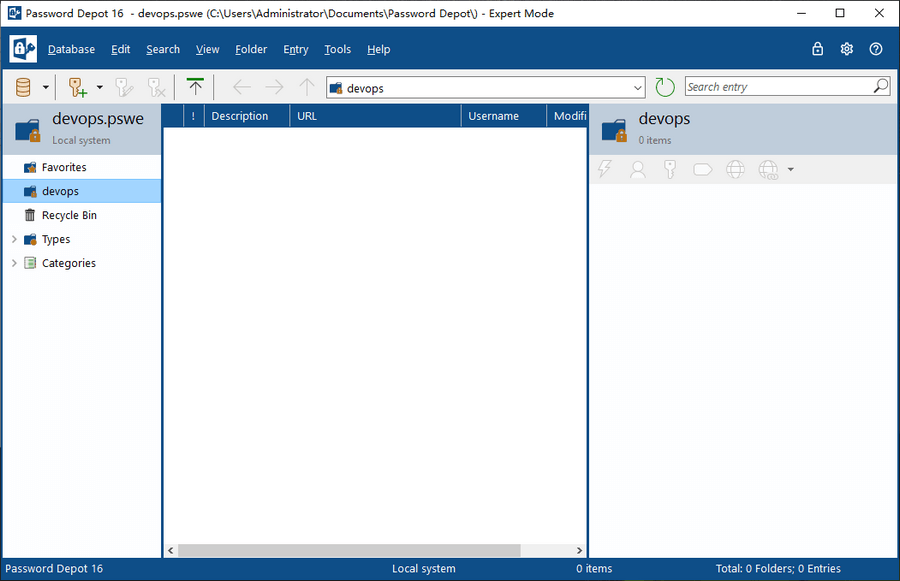Click the green move-to-top arrow icon
The width and height of the screenshot is (900, 581).
pyautogui.click(x=195, y=87)
